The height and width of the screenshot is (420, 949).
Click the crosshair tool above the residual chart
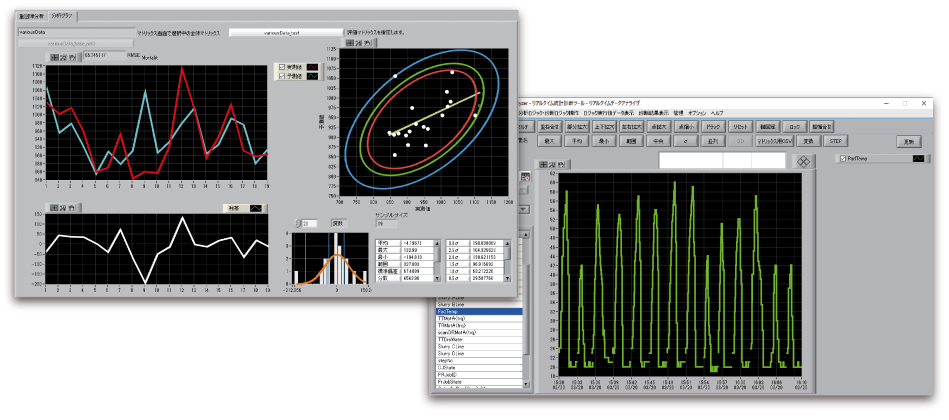[54, 207]
